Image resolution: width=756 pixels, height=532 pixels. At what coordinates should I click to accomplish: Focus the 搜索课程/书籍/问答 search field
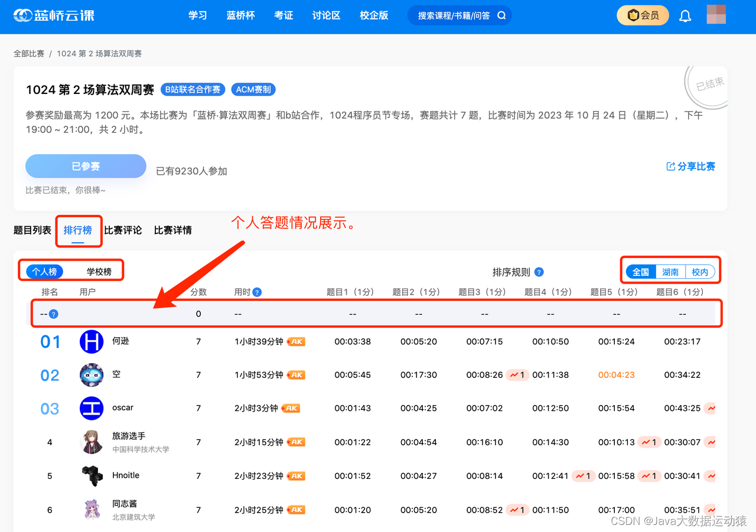pyautogui.click(x=460, y=15)
